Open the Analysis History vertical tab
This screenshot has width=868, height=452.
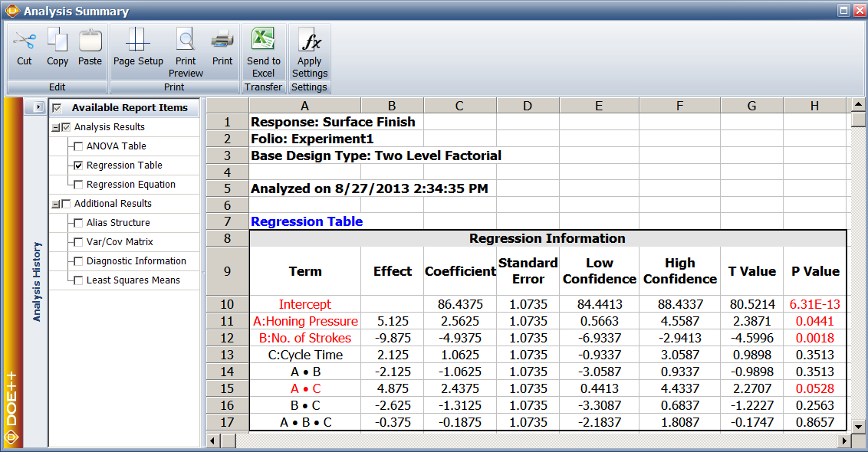tap(36, 281)
